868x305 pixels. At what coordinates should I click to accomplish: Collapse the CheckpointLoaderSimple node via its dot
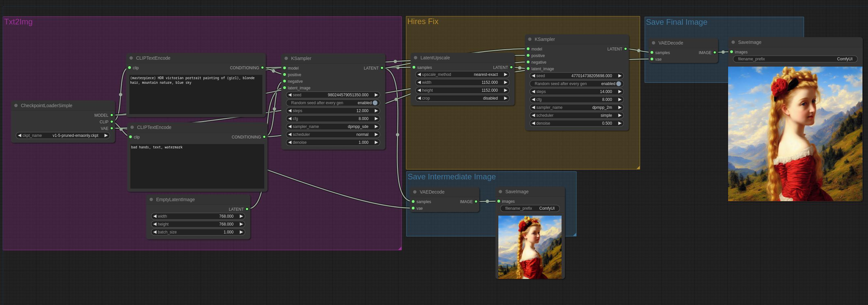16,106
